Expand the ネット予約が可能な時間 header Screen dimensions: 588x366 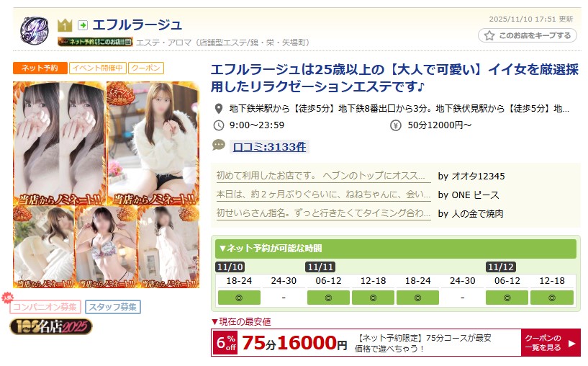396,249
